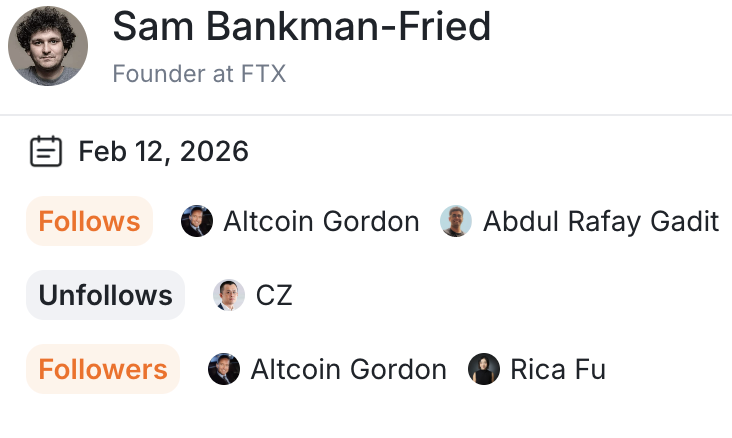Open the Sam Bankman-Fried name heading
The width and height of the screenshot is (732, 438).
point(301,26)
